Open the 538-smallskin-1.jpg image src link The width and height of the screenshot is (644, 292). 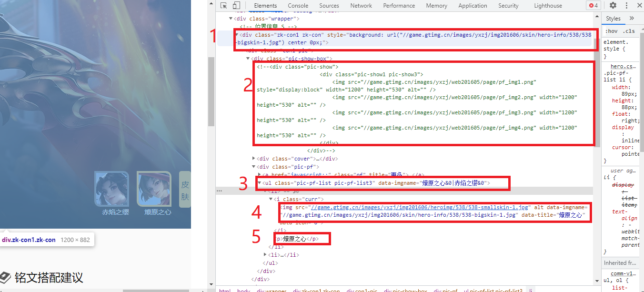point(420,207)
